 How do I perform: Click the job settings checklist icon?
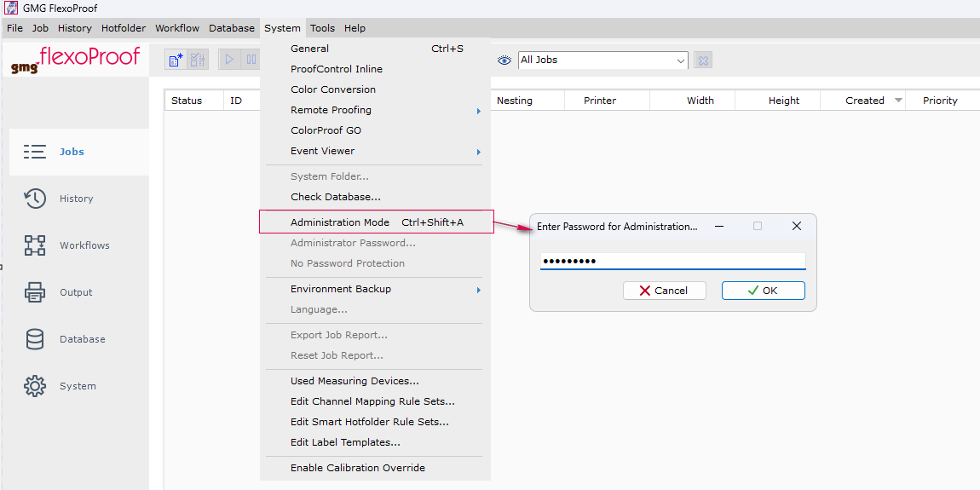pos(198,60)
